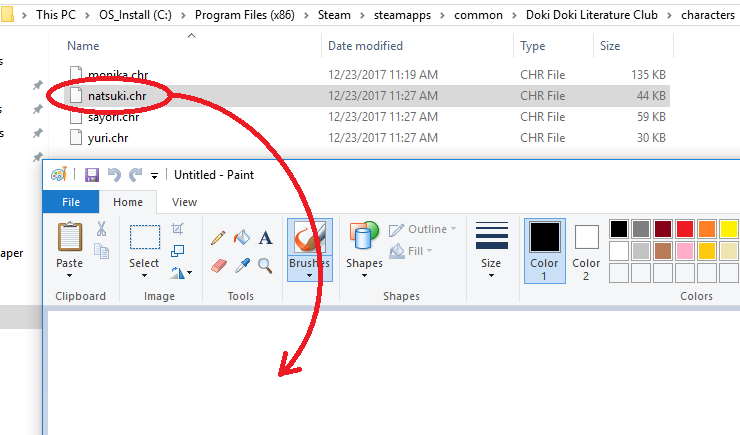The width and height of the screenshot is (740, 435).
Task: Click the Brushes tool icon
Action: (x=310, y=237)
